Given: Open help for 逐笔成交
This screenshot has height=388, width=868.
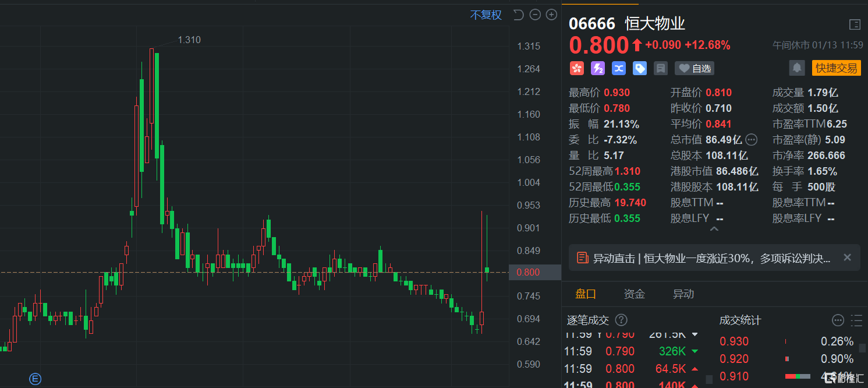Looking at the screenshot, I should pyautogui.click(x=621, y=320).
